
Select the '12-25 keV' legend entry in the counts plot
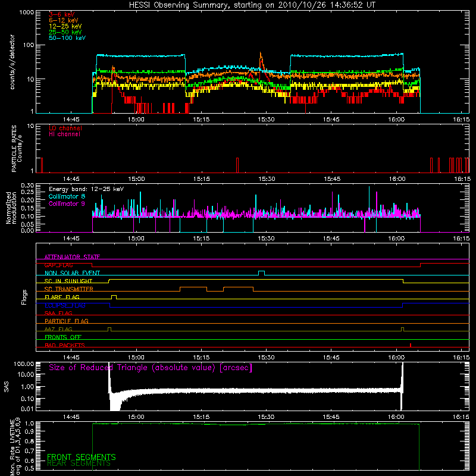[x=65, y=26]
